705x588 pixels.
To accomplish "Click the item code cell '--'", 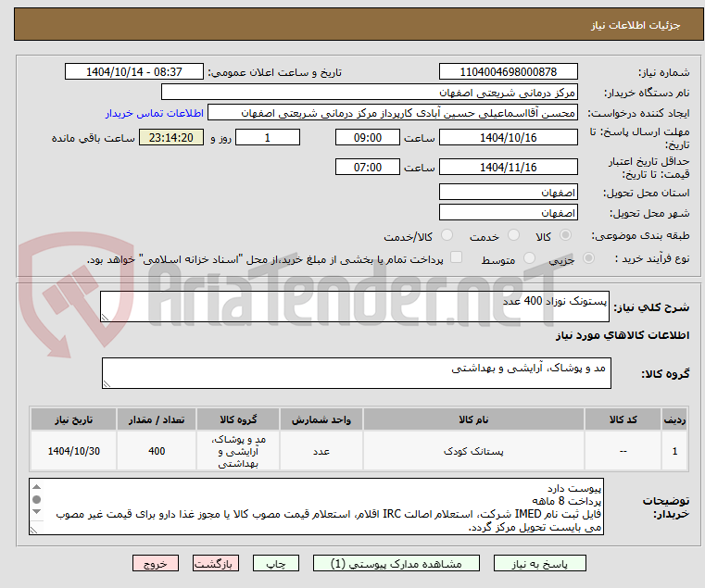I will coord(623,451).
